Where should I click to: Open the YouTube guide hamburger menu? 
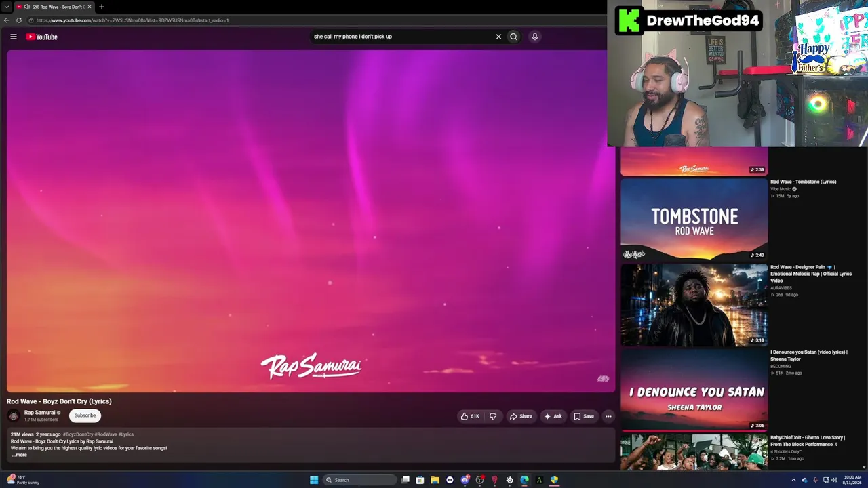(14, 37)
